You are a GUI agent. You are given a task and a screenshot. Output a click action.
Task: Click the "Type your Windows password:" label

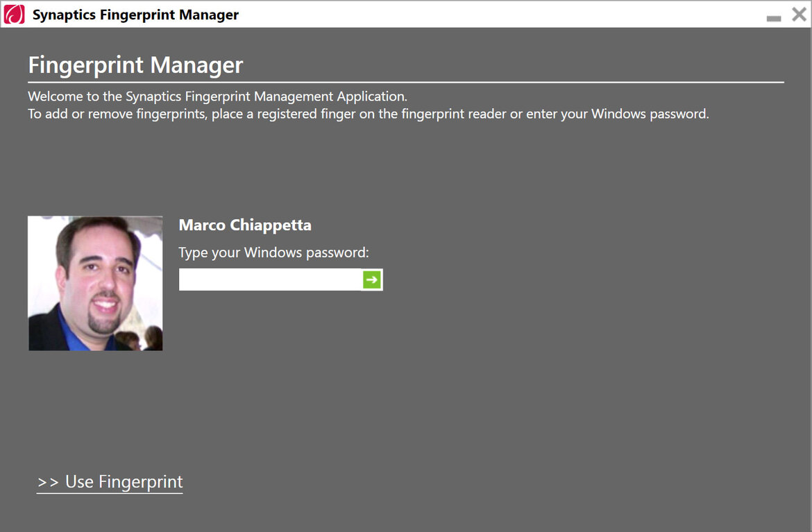coord(274,252)
